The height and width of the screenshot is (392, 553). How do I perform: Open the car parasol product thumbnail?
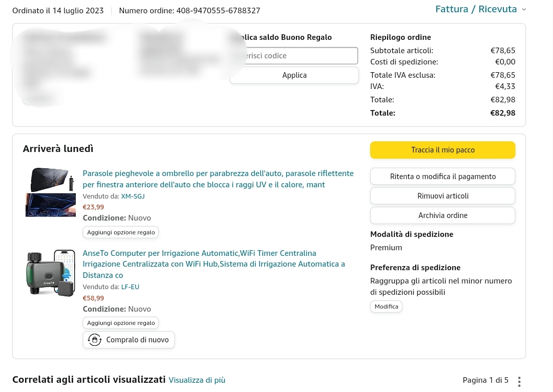pos(51,192)
